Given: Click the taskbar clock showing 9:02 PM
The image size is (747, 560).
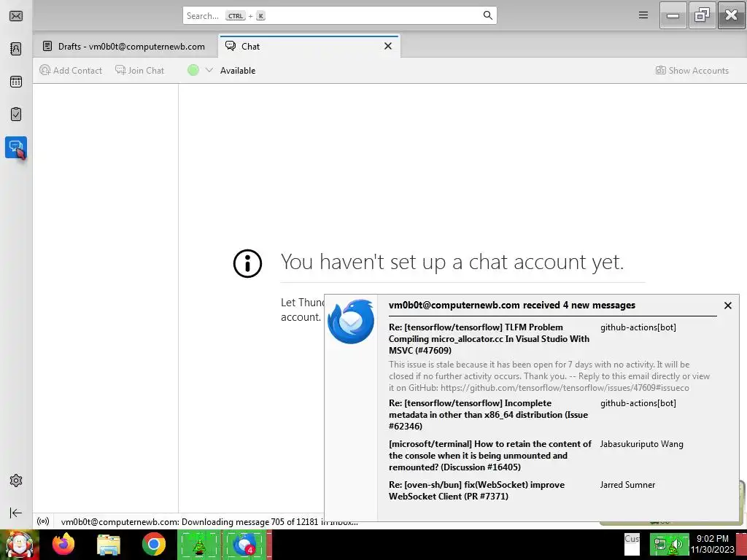Looking at the screenshot, I should (713, 544).
